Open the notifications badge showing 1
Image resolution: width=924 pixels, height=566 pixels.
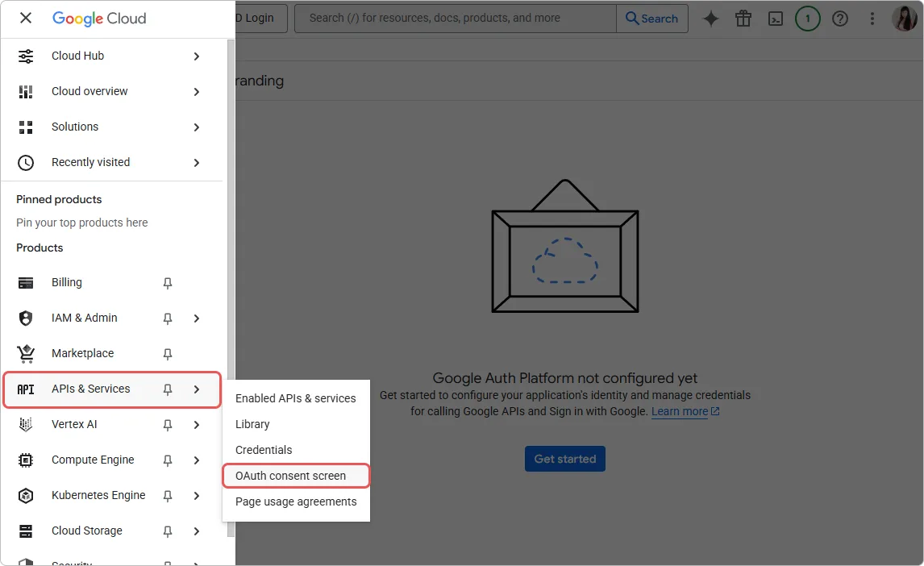pos(807,18)
